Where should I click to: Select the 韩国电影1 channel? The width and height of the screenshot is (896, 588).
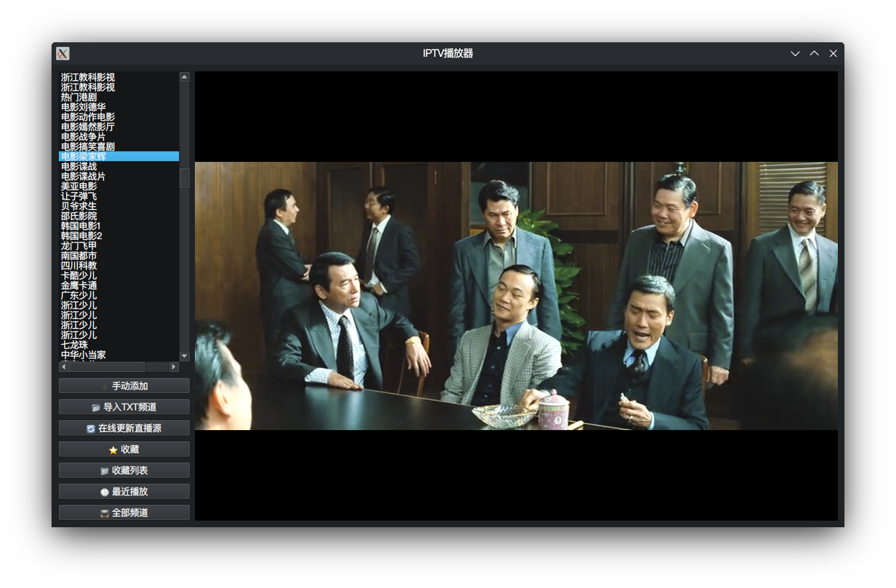(119, 226)
